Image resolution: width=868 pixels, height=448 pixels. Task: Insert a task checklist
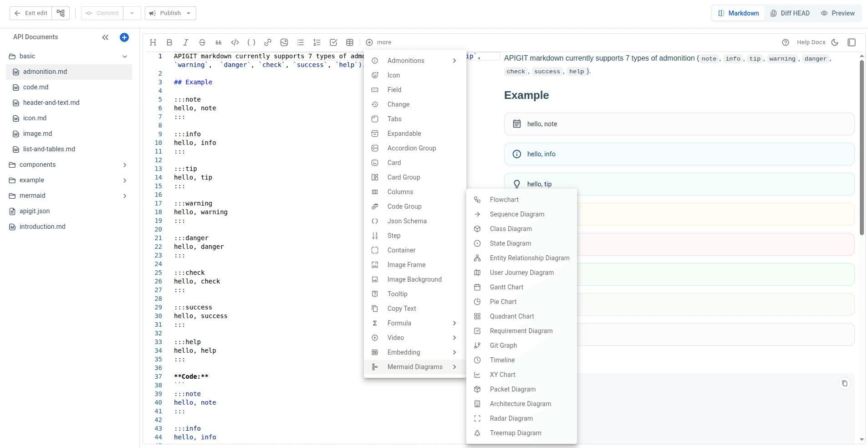pos(333,42)
